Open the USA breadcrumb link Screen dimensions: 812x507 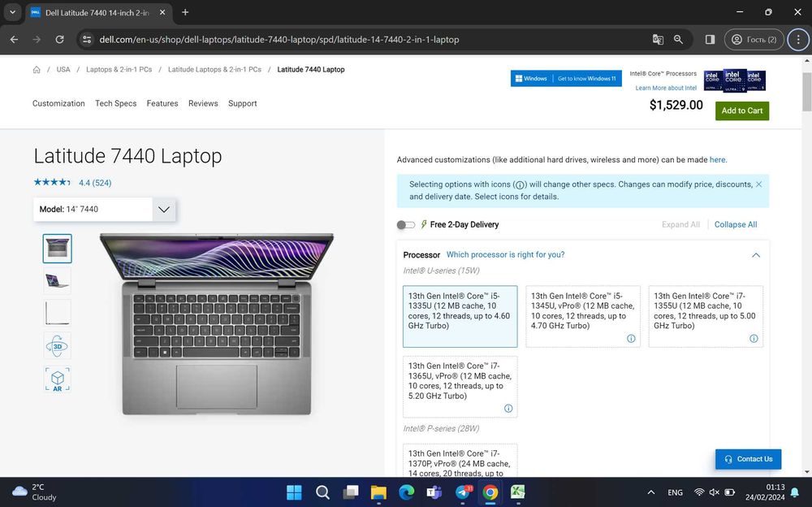click(x=63, y=69)
